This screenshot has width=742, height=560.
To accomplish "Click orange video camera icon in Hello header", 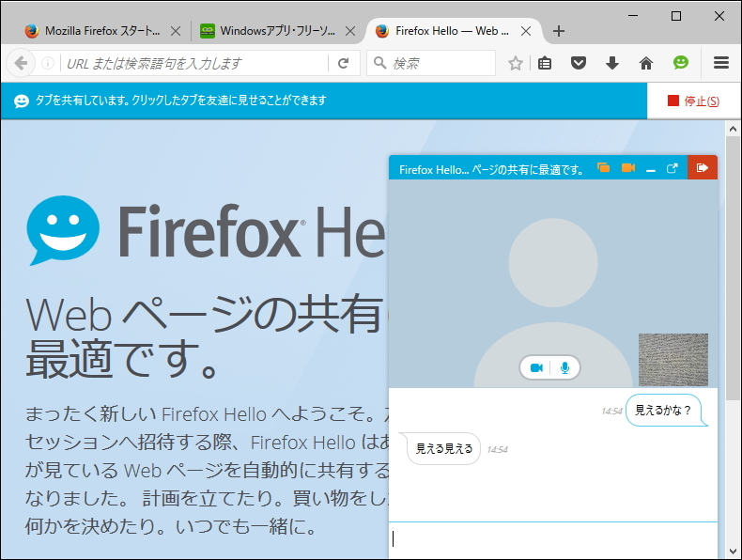I will [x=628, y=167].
